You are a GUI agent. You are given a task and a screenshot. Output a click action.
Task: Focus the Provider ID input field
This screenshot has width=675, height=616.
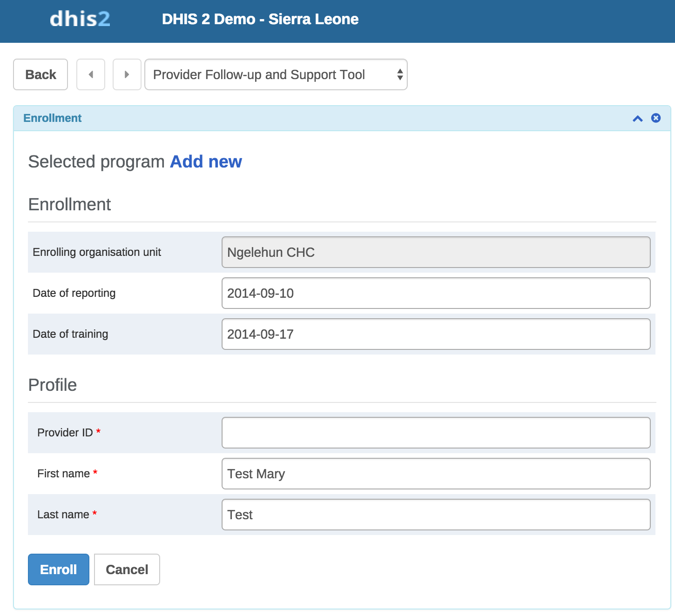tap(436, 433)
